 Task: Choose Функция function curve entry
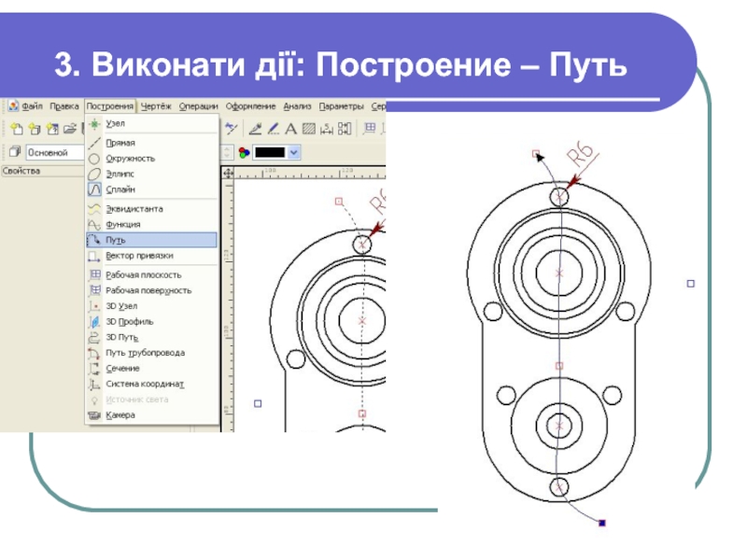[x=152, y=224]
